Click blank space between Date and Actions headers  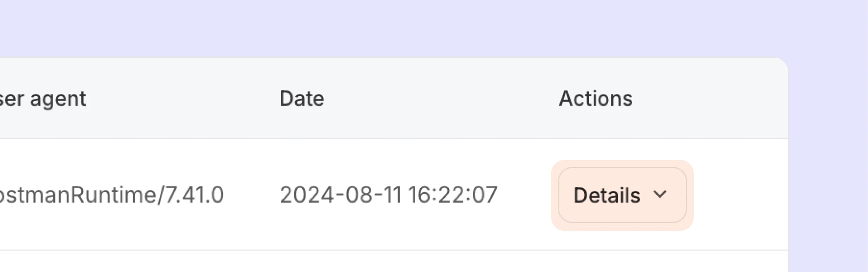coord(441,99)
